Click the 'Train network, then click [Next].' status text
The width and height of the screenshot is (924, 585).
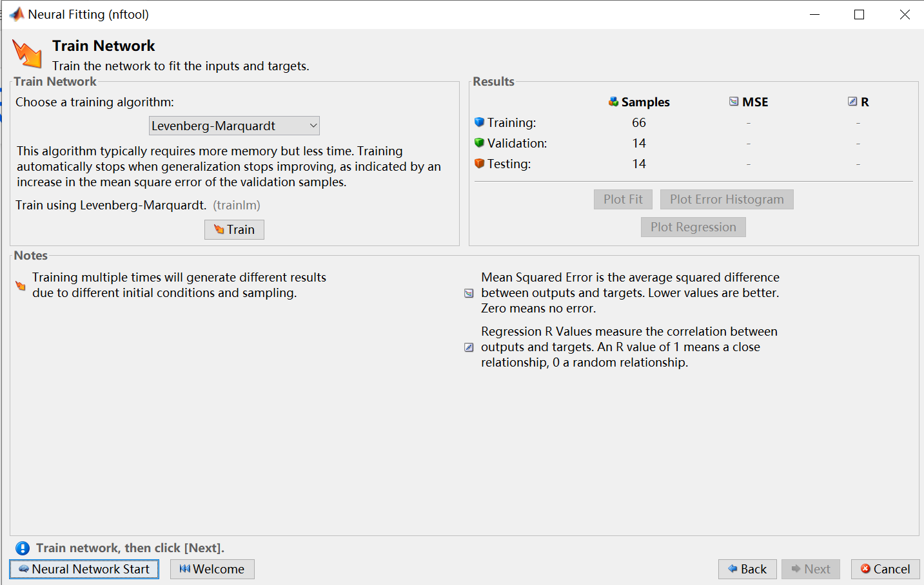coord(130,548)
